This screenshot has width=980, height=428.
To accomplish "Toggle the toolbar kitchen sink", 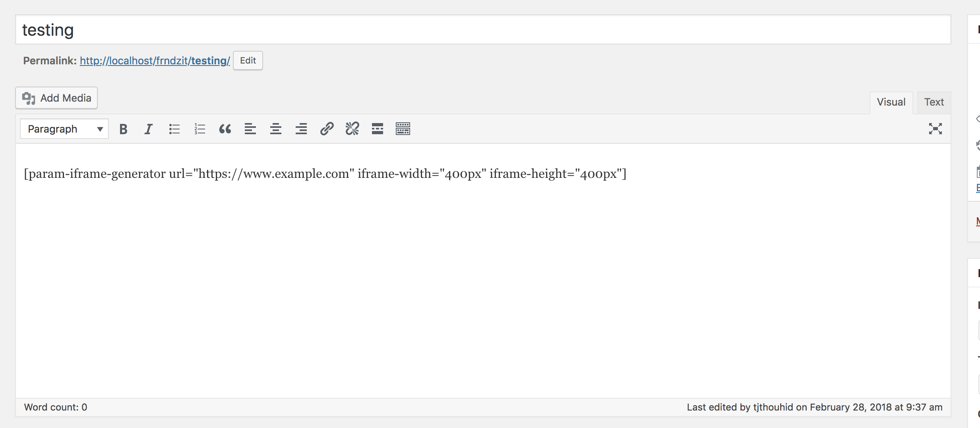I will [x=403, y=129].
